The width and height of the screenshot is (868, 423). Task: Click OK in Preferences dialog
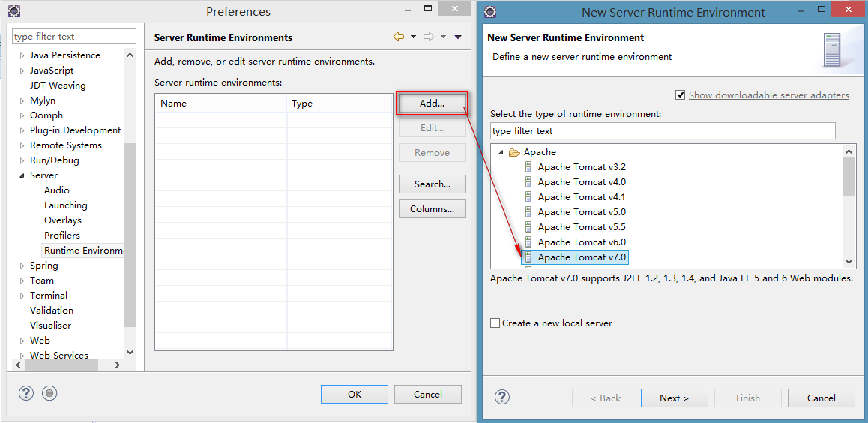click(355, 394)
